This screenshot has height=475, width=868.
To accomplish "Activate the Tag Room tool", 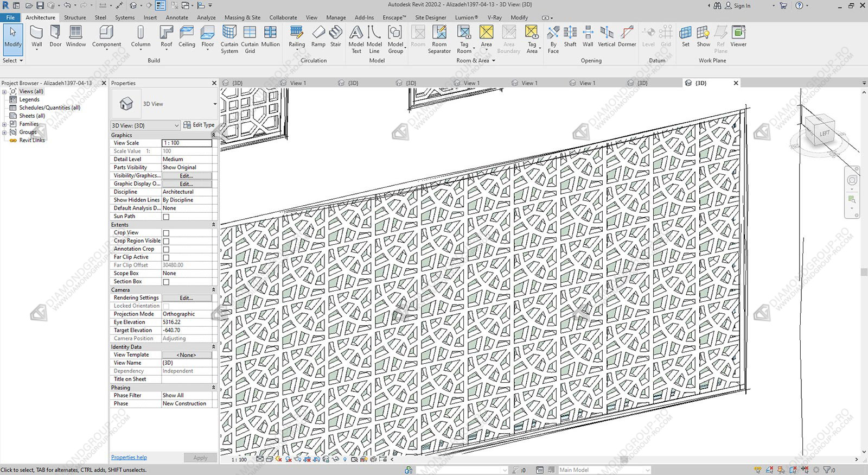I will (464, 39).
